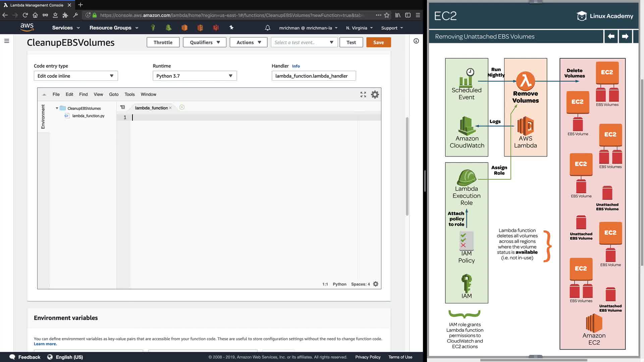Click the Learn more link
This screenshot has width=644, height=362.
pyautogui.click(x=45, y=344)
